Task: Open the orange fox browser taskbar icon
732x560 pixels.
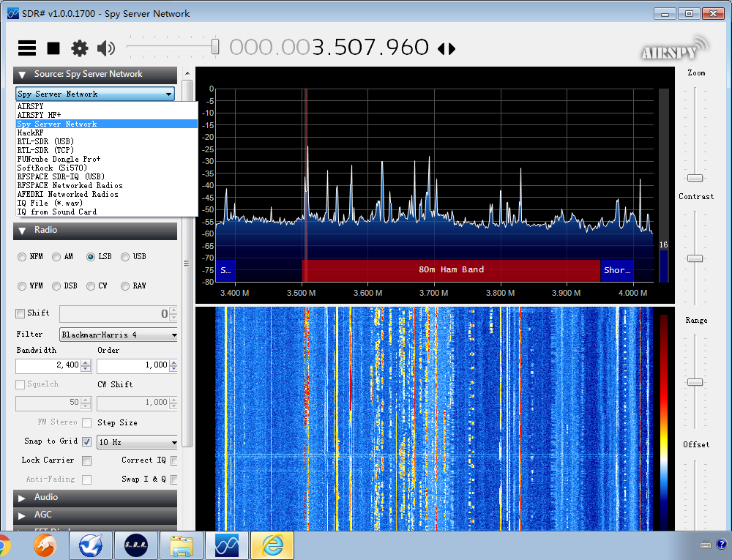Action: coord(45,545)
